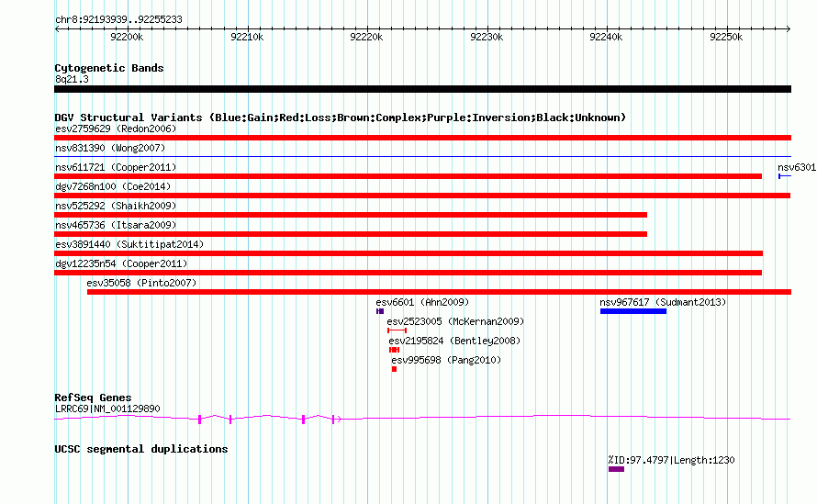Click the LRRC69|NM_001129890 gene label

point(107,409)
